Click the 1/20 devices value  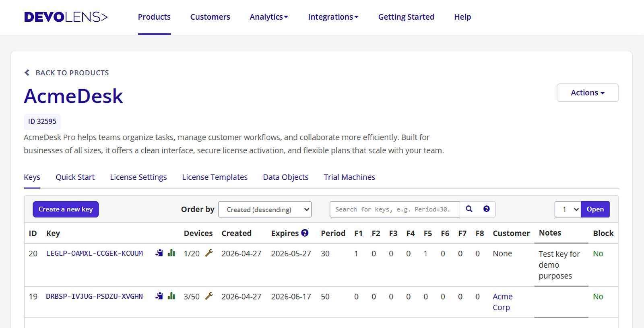[x=192, y=254]
